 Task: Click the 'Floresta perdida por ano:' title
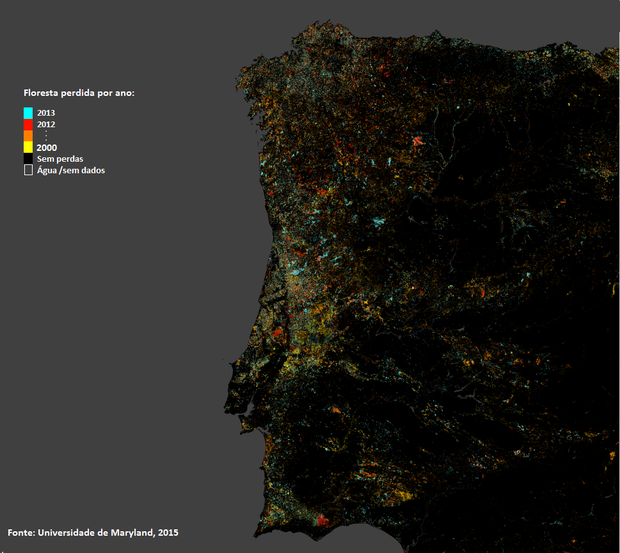pos(79,93)
